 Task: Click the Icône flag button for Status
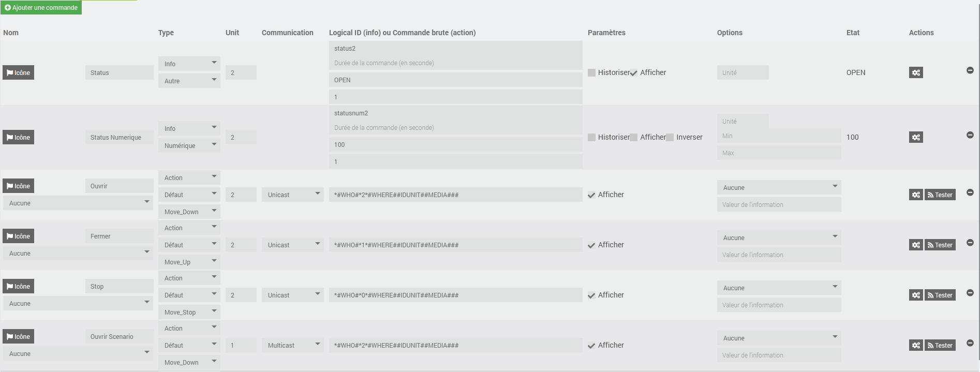point(19,73)
